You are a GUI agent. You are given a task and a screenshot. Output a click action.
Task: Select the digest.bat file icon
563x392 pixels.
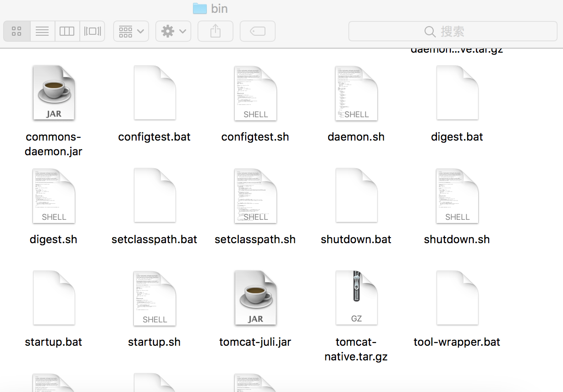tap(457, 93)
